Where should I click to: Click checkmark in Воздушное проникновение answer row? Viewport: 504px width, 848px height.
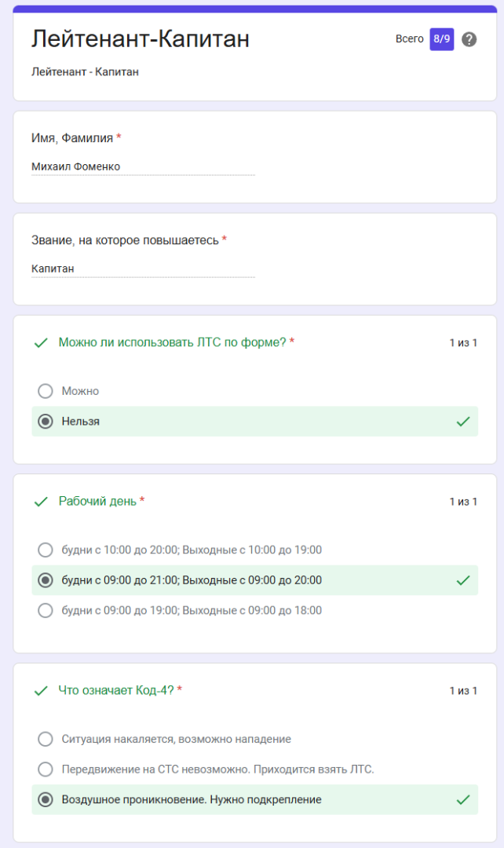point(463,800)
